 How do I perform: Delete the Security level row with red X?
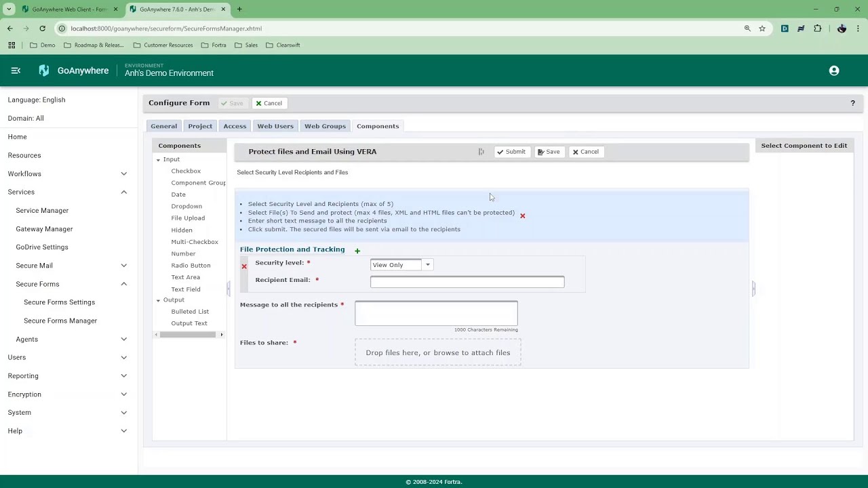coord(244,266)
